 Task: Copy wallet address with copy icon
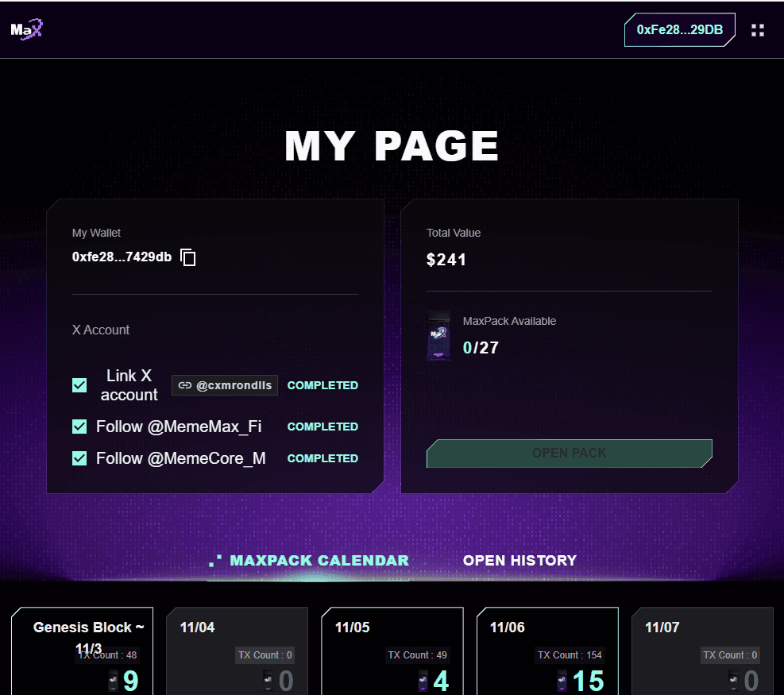tap(188, 257)
